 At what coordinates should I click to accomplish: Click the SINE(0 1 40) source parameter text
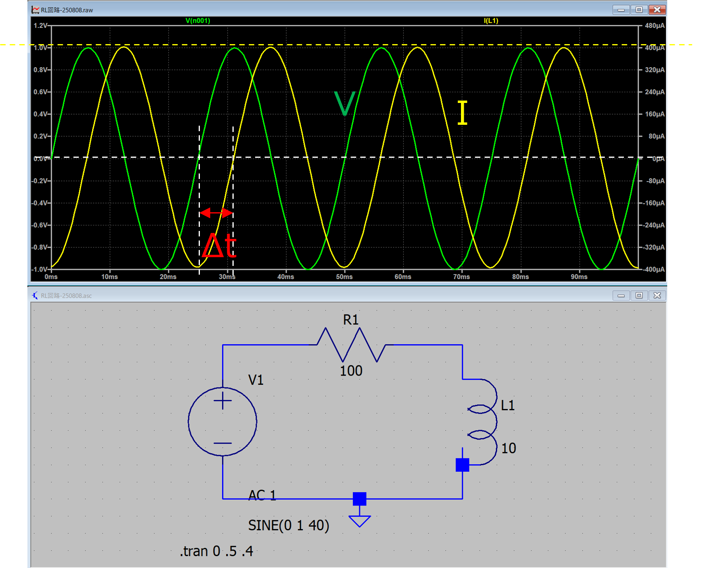(288, 525)
